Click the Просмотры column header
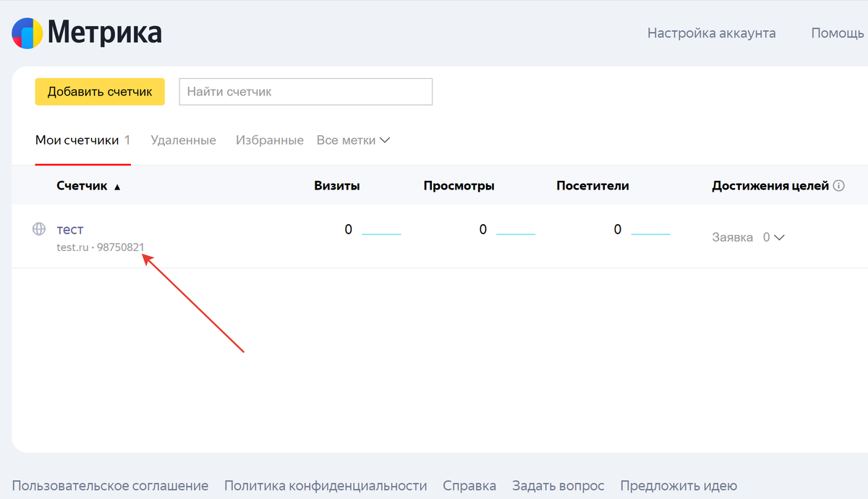868x499 pixels. click(x=459, y=186)
